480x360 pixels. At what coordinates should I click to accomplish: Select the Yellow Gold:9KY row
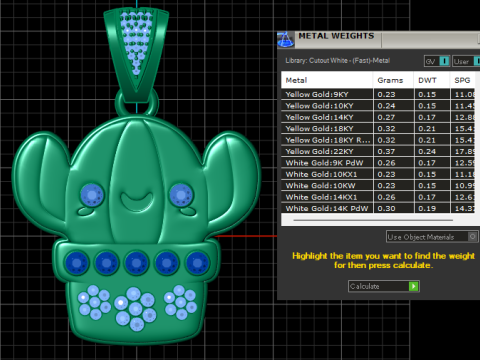[x=378, y=94]
